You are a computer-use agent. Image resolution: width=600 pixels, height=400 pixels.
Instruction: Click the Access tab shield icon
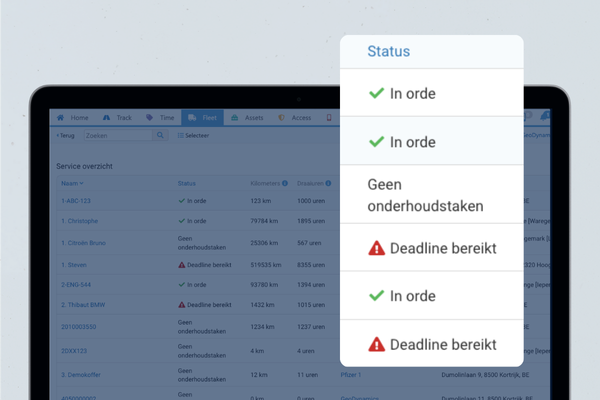(x=281, y=118)
